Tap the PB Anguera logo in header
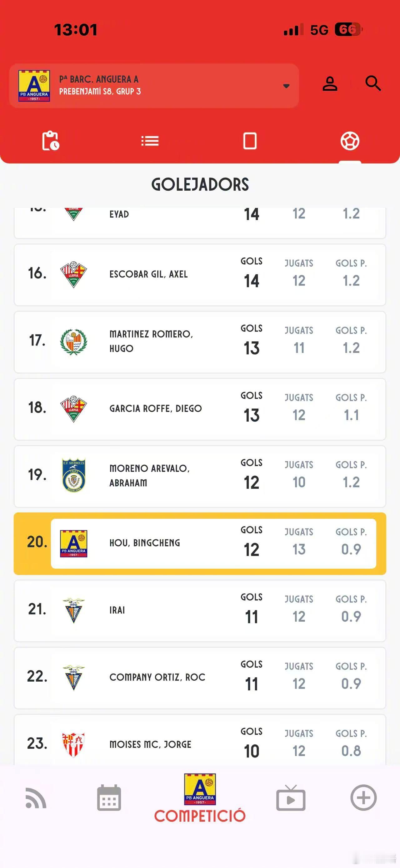Screen dimensions: 400x868 pos(34,86)
